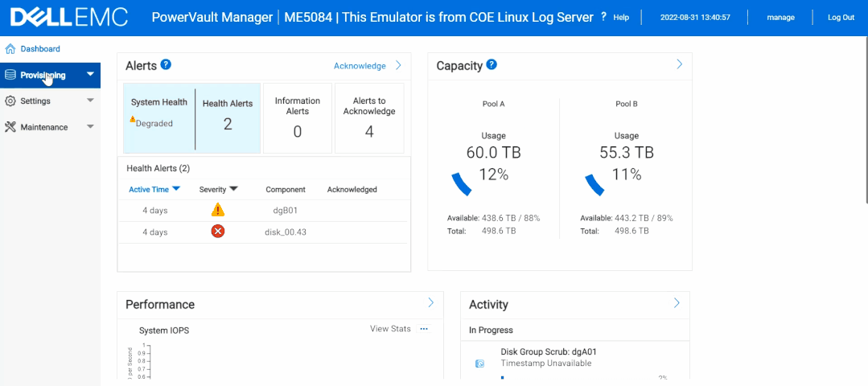Click the View Stats link
This screenshot has height=386, width=868.
(390, 329)
